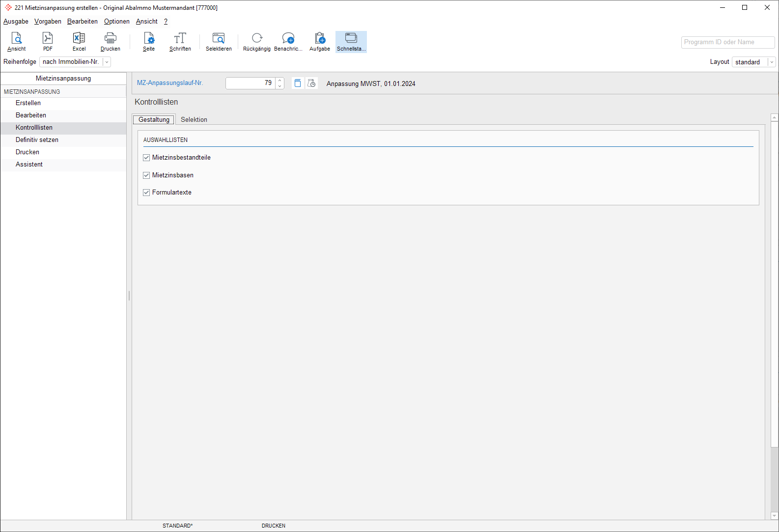Viewport: 779px width, 532px height.
Task: Click the MZ-Anpassungslauf number field
Action: [250, 83]
